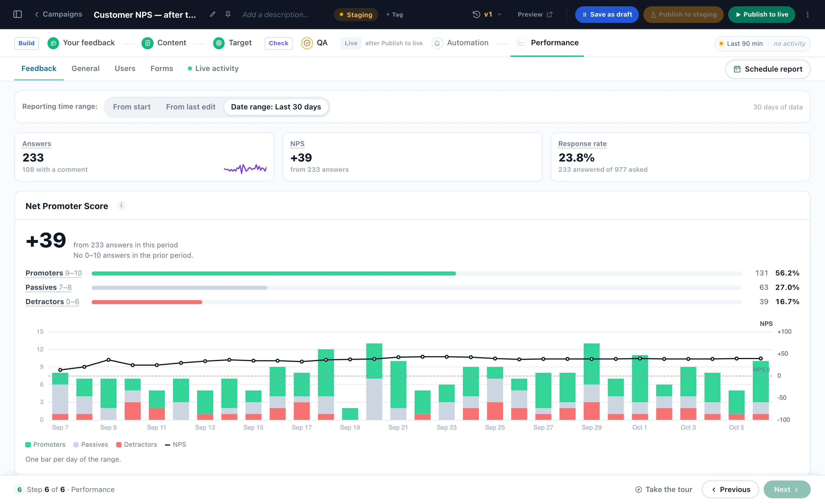Image resolution: width=825 pixels, height=504 pixels.
Task: Click the Promoters 9–10 progress bar
Action: pyautogui.click(x=416, y=273)
